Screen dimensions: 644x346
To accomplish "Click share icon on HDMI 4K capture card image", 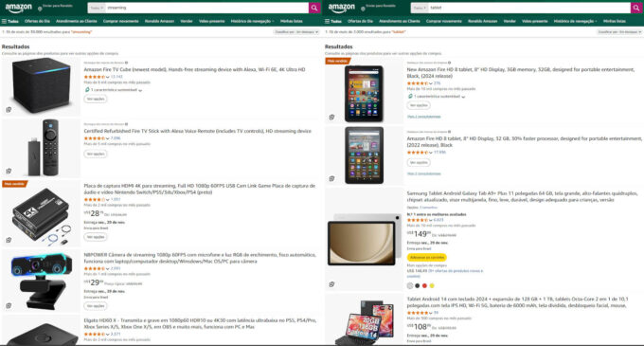I will click(9, 240).
